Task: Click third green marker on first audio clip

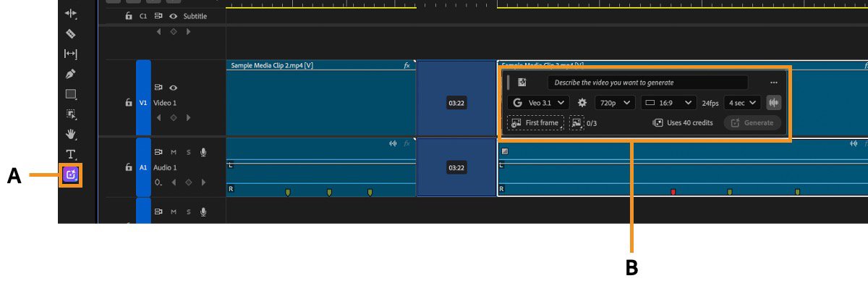Action: pos(370,192)
